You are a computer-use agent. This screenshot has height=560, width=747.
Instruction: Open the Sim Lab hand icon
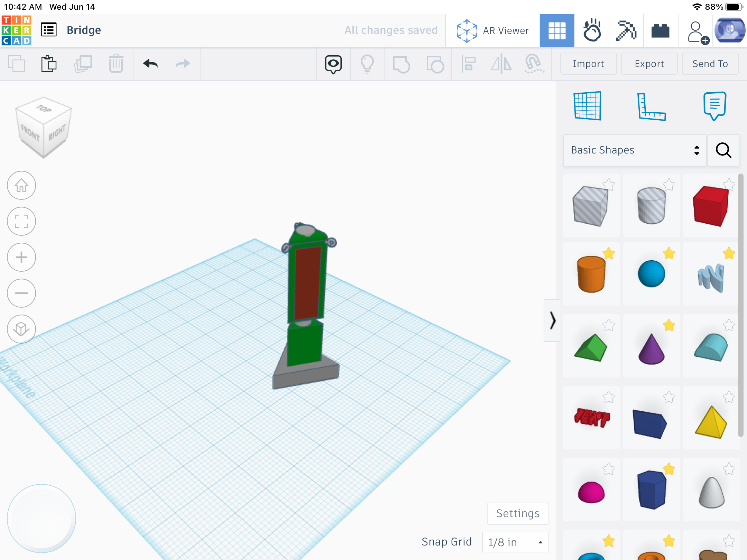(x=592, y=31)
